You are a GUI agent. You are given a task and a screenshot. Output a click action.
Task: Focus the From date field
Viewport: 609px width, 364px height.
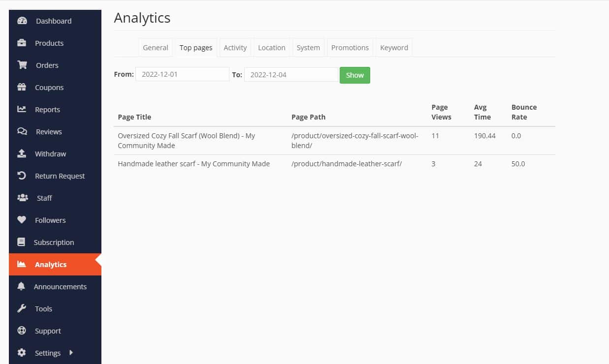(182, 74)
